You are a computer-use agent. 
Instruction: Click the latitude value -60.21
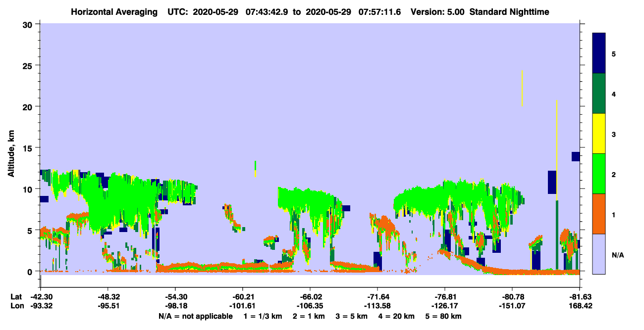tap(242, 297)
